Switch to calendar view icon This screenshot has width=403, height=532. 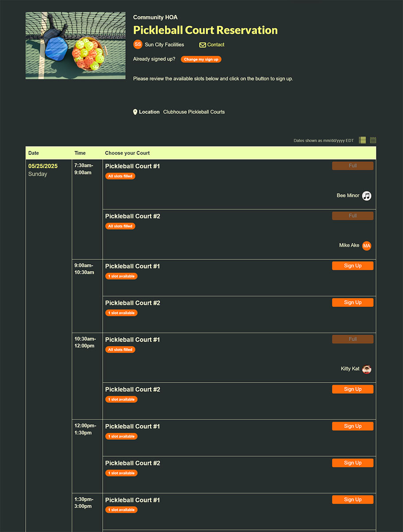pos(373,140)
